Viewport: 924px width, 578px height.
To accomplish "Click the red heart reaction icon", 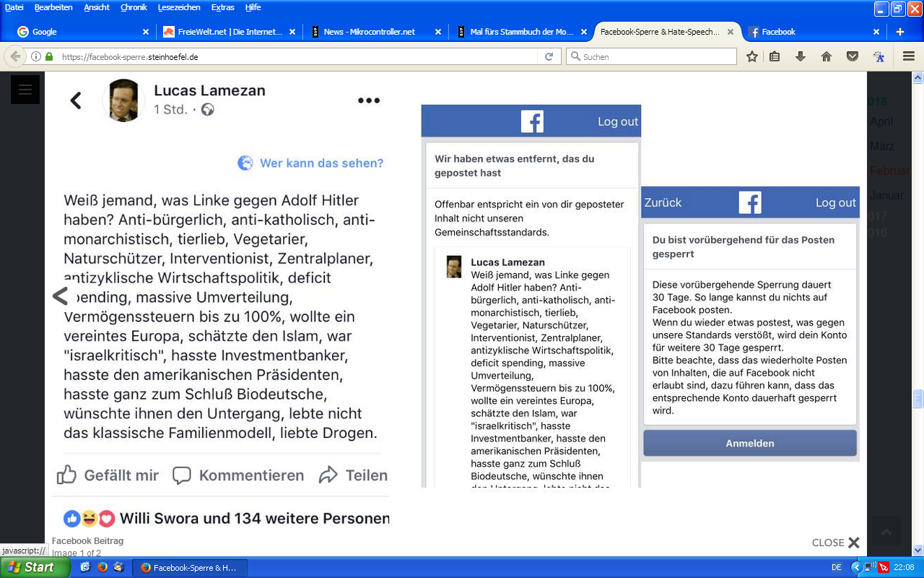I will [x=107, y=518].
